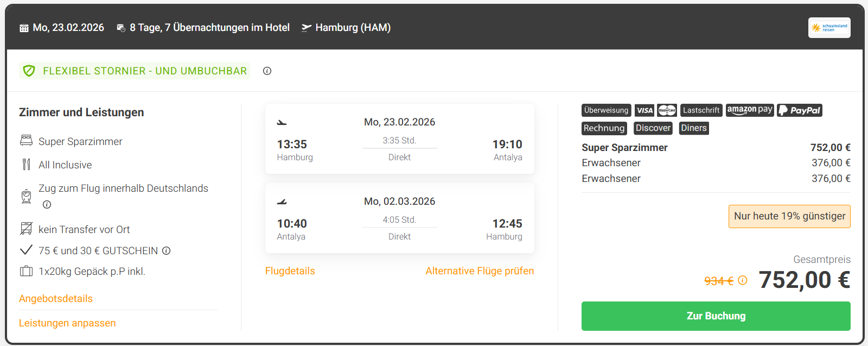Click Alternative Flüge prüfen link
The image size is (868, 346).
(480, 271)
